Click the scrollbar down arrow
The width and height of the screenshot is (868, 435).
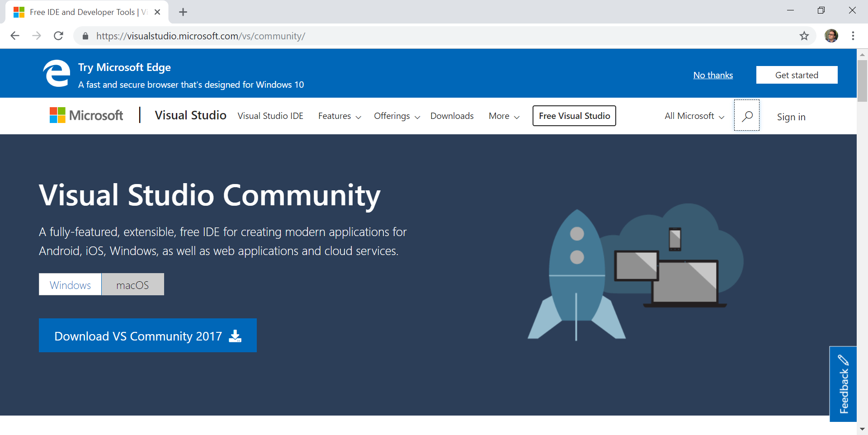(x=862, y=429)
